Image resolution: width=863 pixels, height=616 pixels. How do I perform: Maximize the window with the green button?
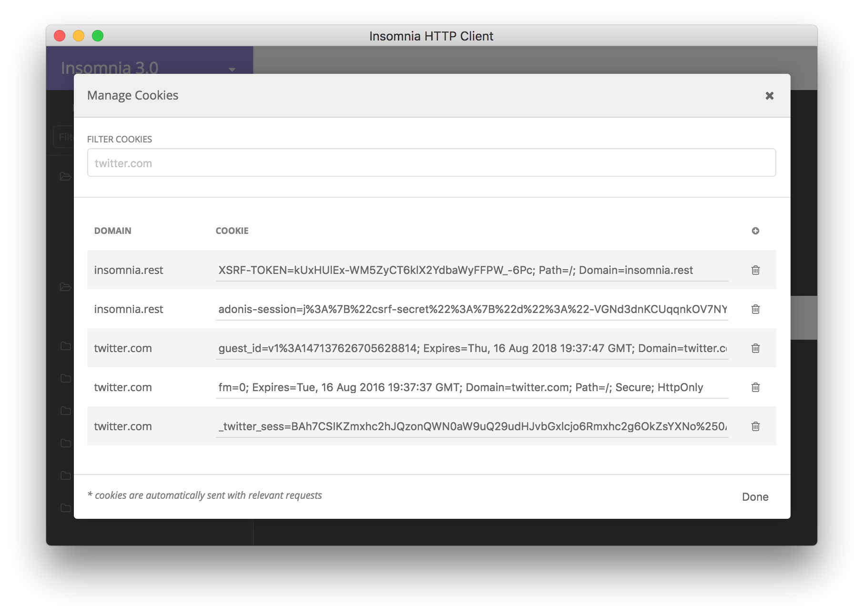[x=98, y=36]
